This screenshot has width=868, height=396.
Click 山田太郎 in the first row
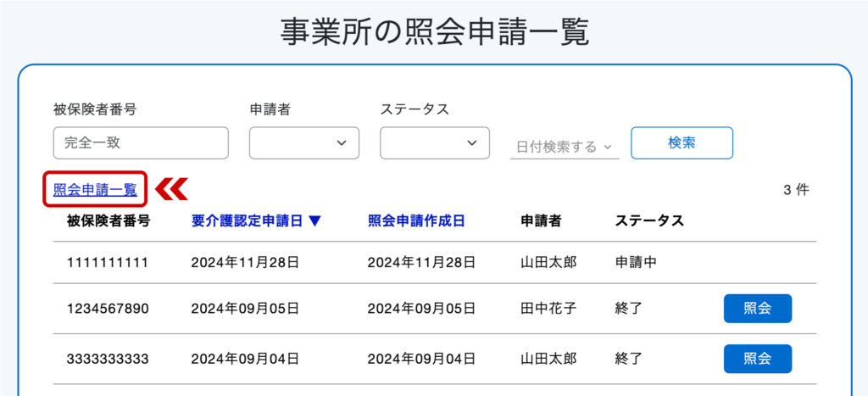tap(548, 263)
